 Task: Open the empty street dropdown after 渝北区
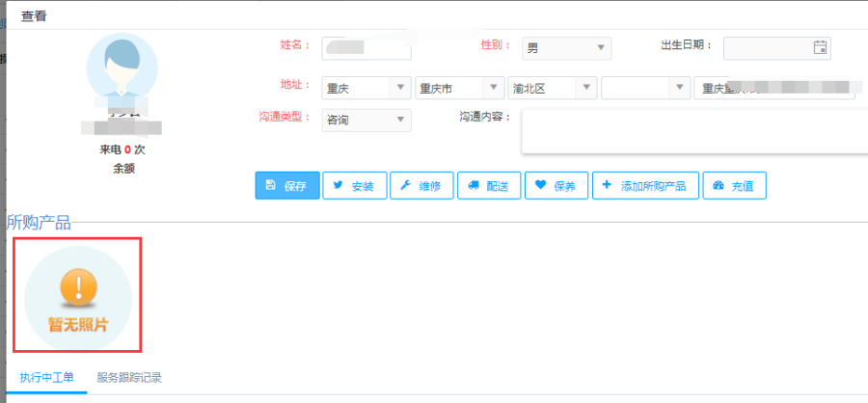(x=645, y=88)
